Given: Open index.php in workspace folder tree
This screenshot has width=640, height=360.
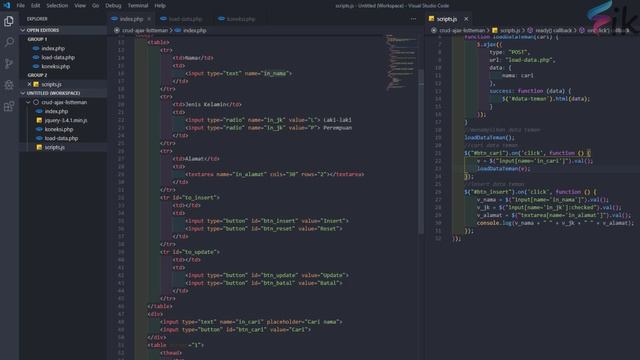Looking at the screenshot, I should click(x=56, y=111).
